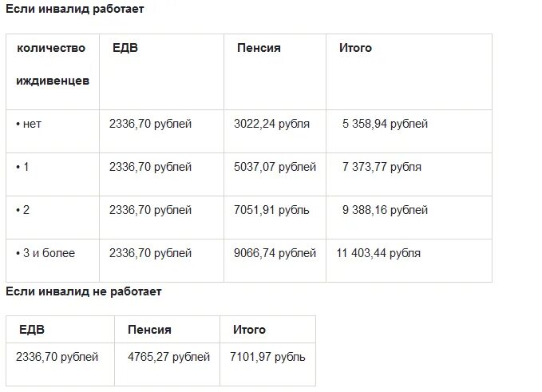Viewport: 542px width, 392px height.
Task: Click the total 9 388,16 рублей
Action: tap(385, 210)
